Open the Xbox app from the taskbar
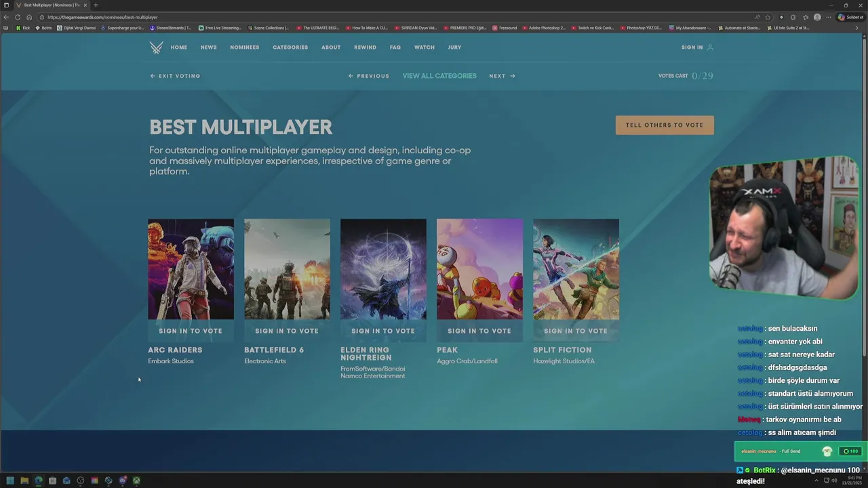The width and height of the screenshot is (868, 488). click(x=136, y=481)
